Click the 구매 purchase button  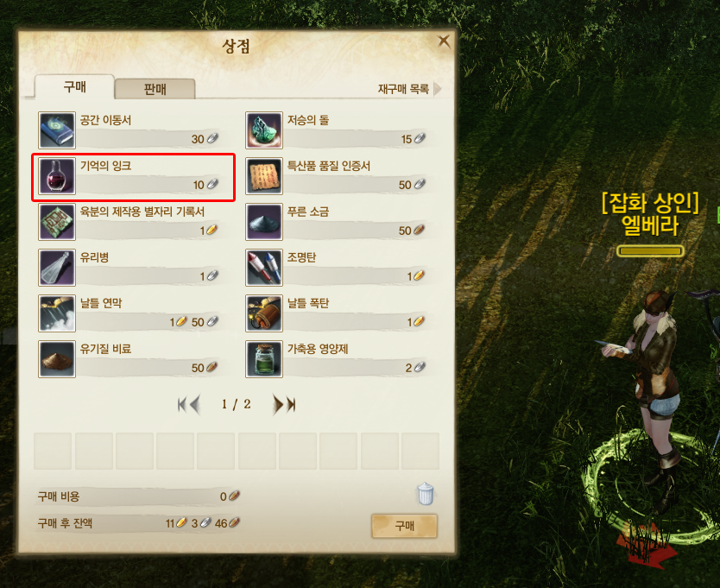point(404,526)
